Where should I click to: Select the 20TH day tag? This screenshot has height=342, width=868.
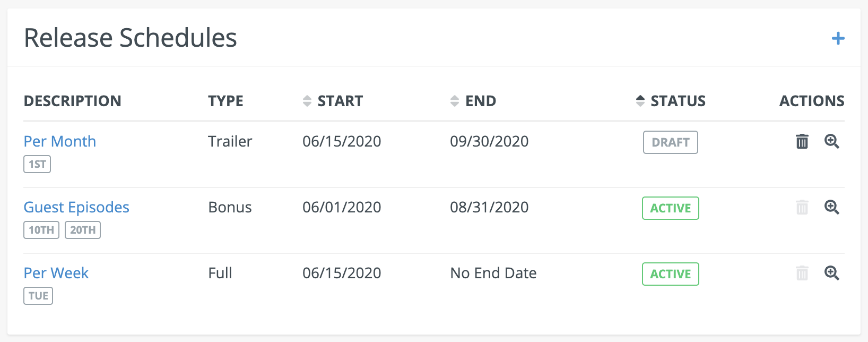click(83, 230)
